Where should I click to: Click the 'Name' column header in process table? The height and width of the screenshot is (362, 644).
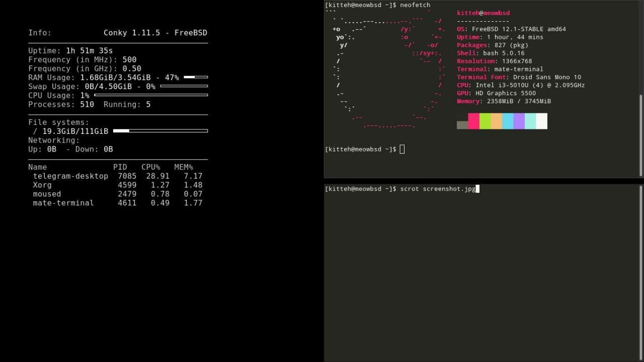(37, 167)
